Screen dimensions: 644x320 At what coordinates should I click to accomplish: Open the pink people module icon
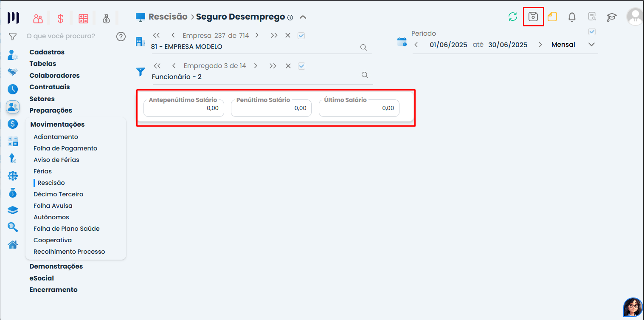38,19
